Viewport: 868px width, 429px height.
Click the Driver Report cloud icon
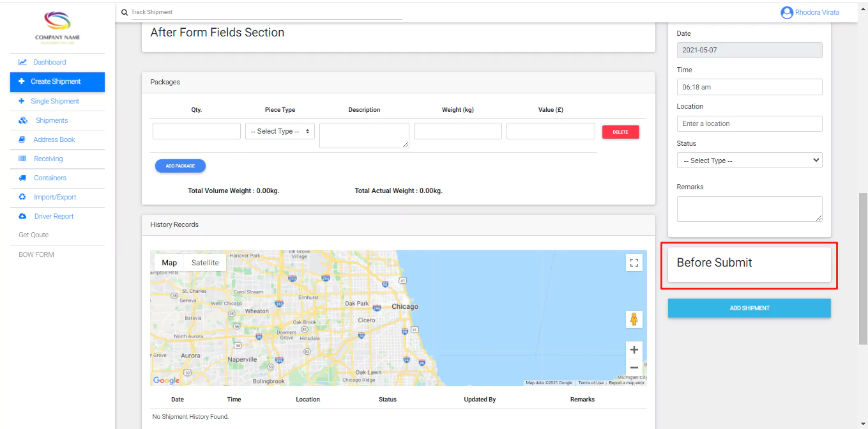tap(22, 216)
